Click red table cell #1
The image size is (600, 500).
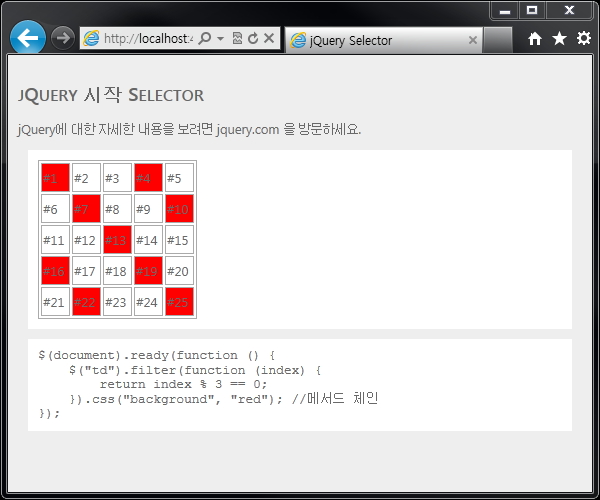coord(55,178)
